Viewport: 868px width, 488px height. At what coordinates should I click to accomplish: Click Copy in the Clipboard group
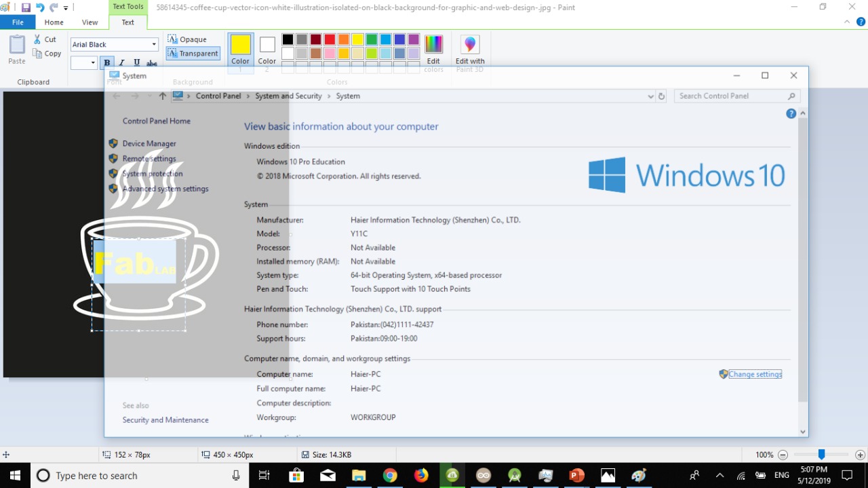[47, 54]
